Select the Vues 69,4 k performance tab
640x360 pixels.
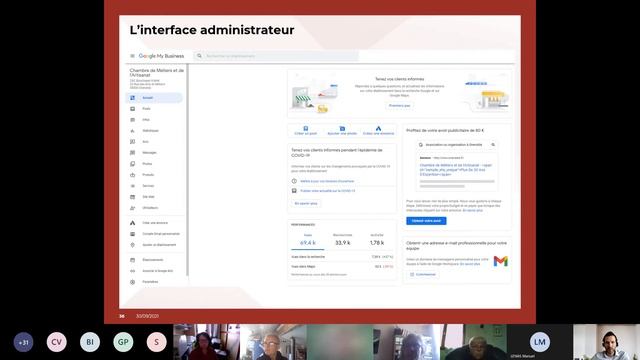click(x=308, y=240)
